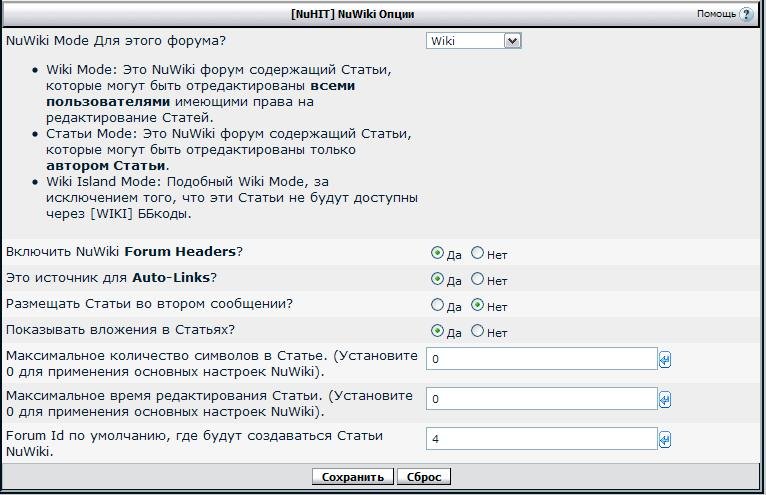Open the Помощь help link
Viewport: 766px width, 495px height.
(716, 14)
